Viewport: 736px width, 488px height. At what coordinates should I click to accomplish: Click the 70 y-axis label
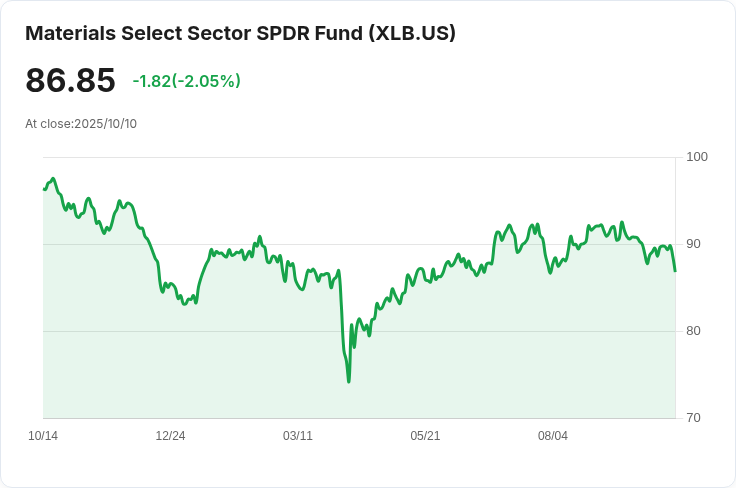(x=693, y=418)
